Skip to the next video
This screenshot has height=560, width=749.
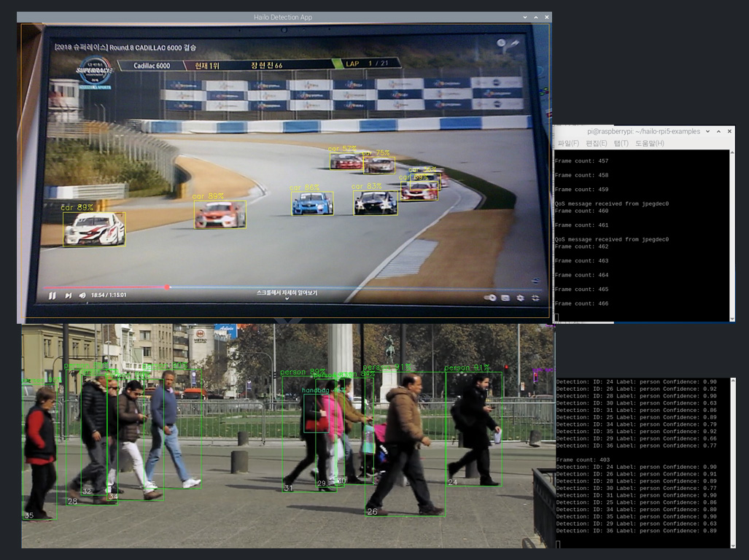pos(68,295)
